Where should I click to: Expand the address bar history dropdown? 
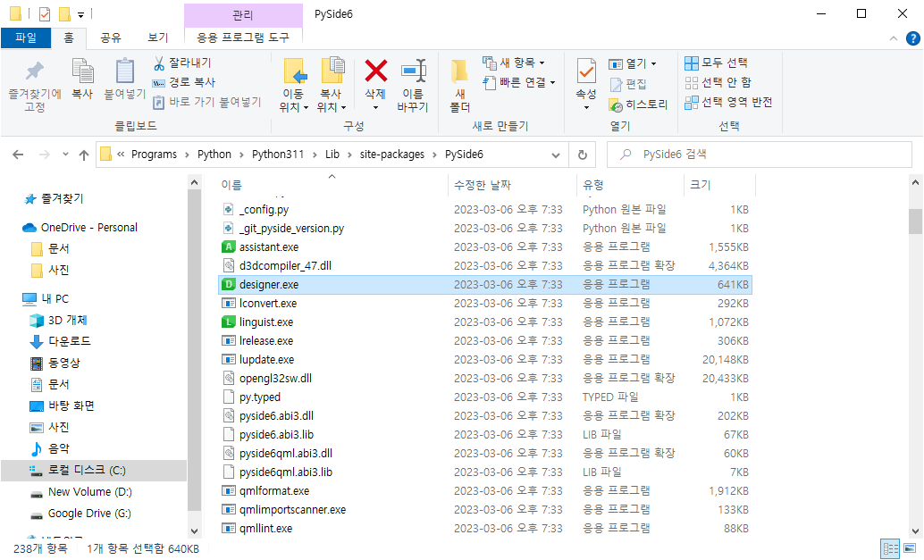(x=555, y=155)
